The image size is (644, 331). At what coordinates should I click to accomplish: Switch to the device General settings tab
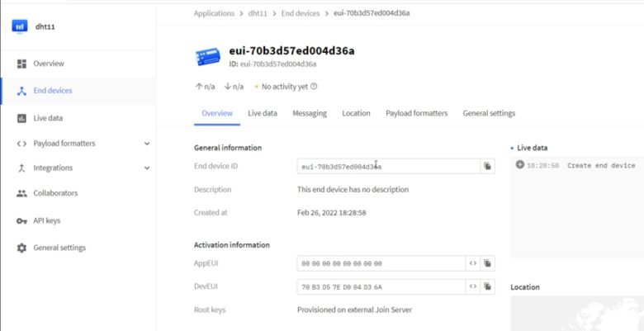pyautogui.click(x=489, y=113)
